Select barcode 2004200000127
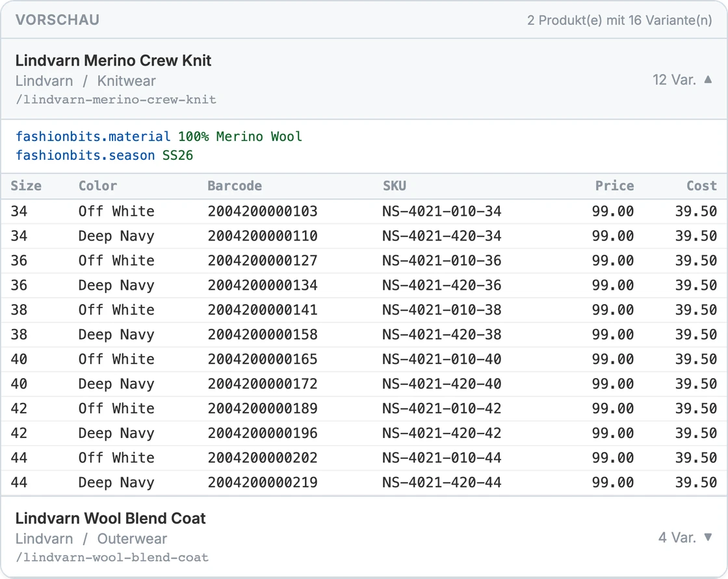Image resolution: width=728 pixels, height=579 pixels. pos(263,261)
